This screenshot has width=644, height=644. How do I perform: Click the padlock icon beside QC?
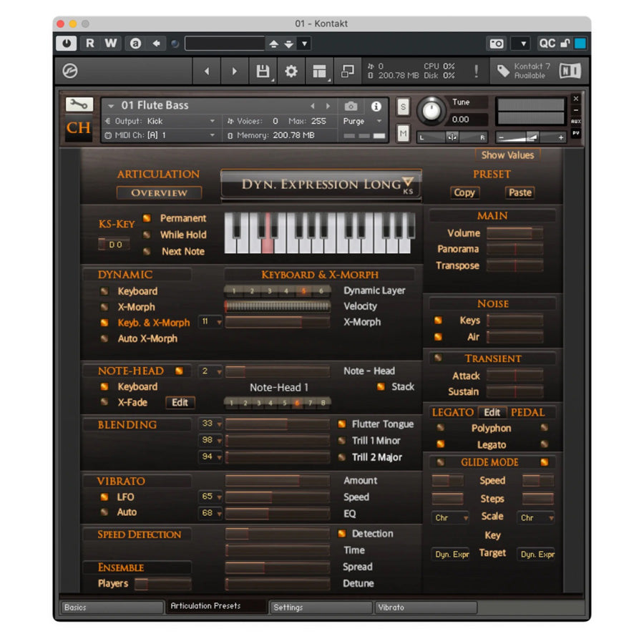565,44
